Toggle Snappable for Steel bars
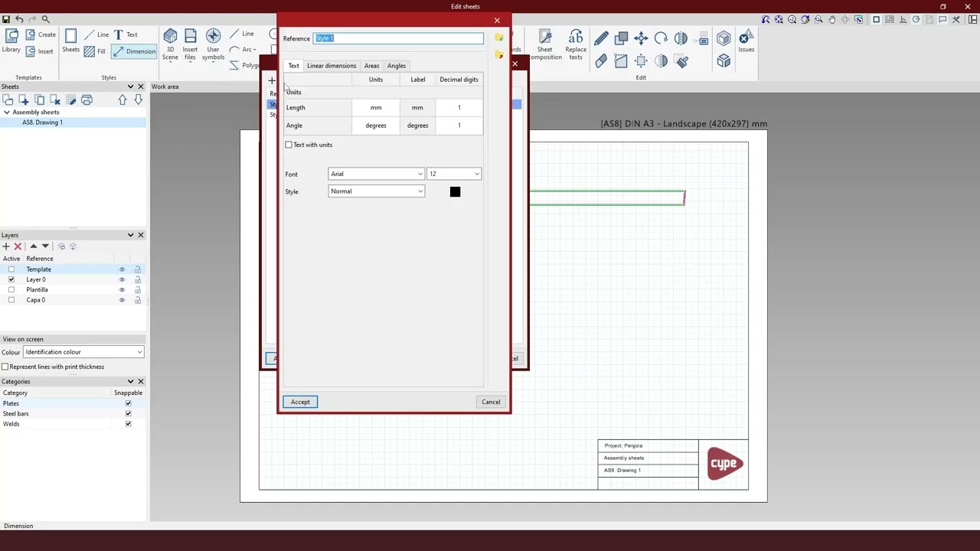The width and height of the screenshot is (980, 551). tap(128, 414)
